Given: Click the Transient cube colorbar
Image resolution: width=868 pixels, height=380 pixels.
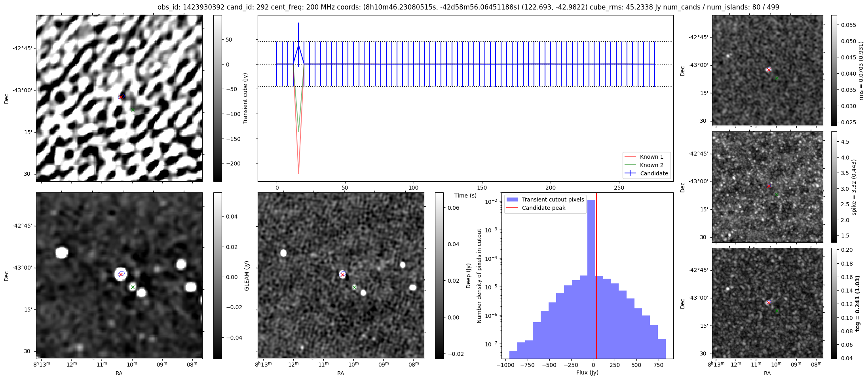Looking at the screenshot, I should (217, 98).
